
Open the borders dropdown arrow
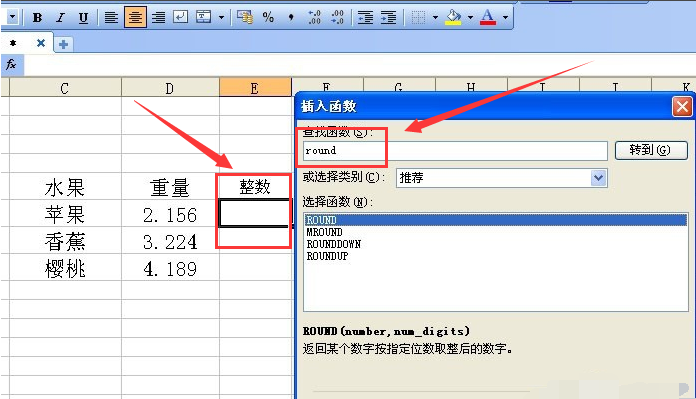[435, 18]
